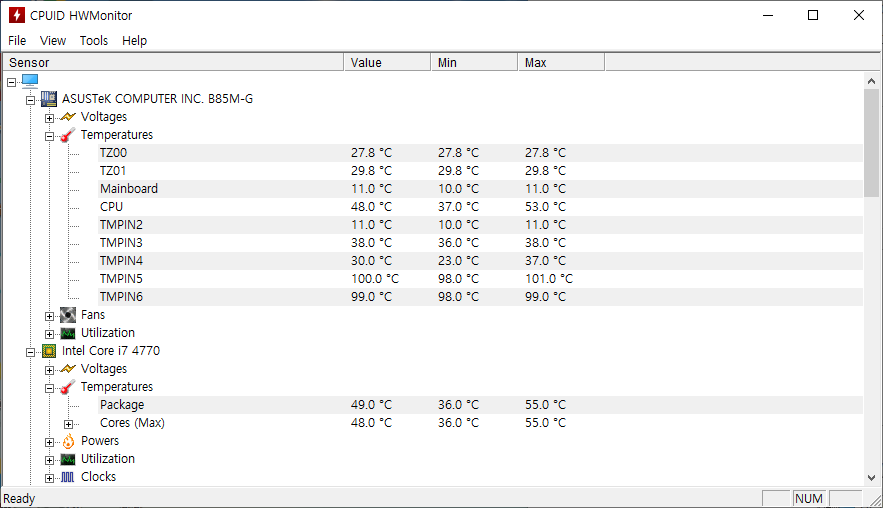This screenshot has width=883, height=508.
Task: Expand mainboard Voltages section
Action: (x=50, y=118)
